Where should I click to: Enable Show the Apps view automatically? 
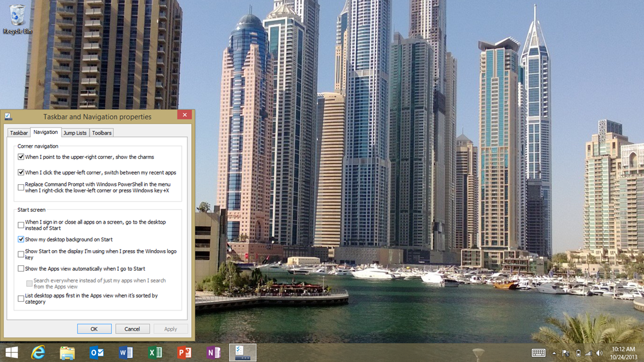tap(21, 268)
